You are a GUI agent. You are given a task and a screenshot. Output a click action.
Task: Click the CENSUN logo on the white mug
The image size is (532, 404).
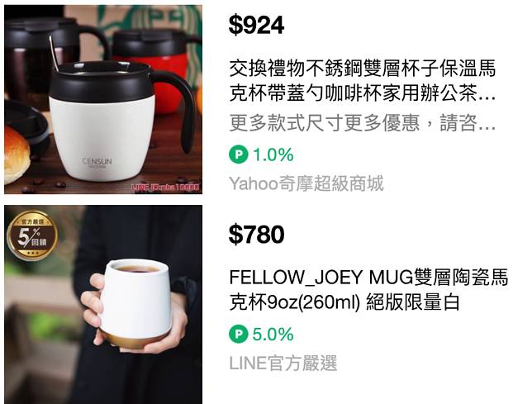pyautogui.click(x=97, y=161)
